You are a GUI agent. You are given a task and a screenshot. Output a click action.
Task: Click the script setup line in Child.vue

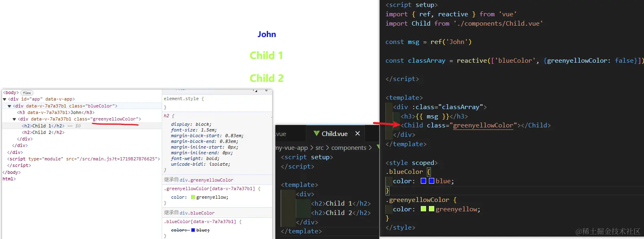(307, 157)
